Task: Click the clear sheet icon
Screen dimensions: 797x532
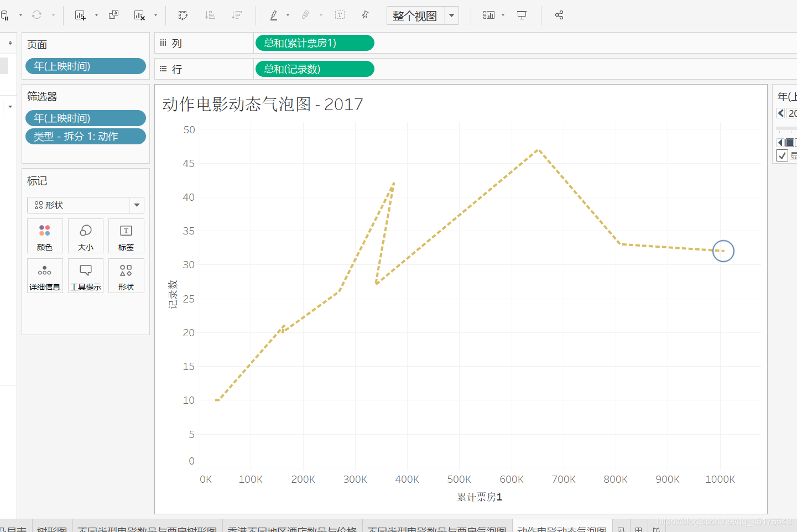Action: tap(139, 15)
